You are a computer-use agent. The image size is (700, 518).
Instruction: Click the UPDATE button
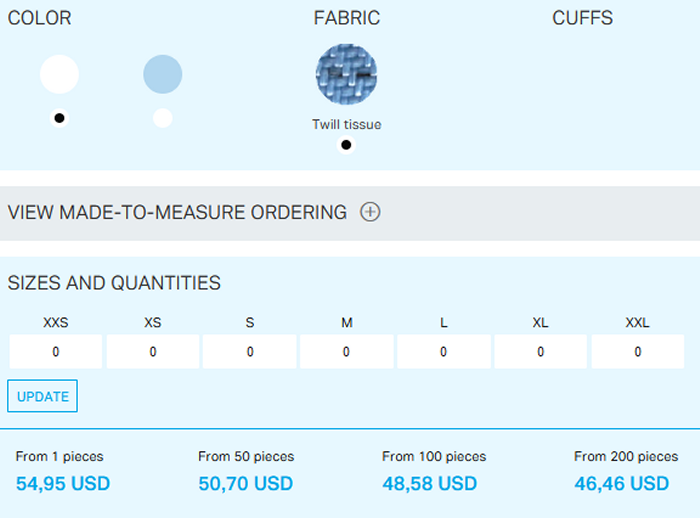pos(42,396)
